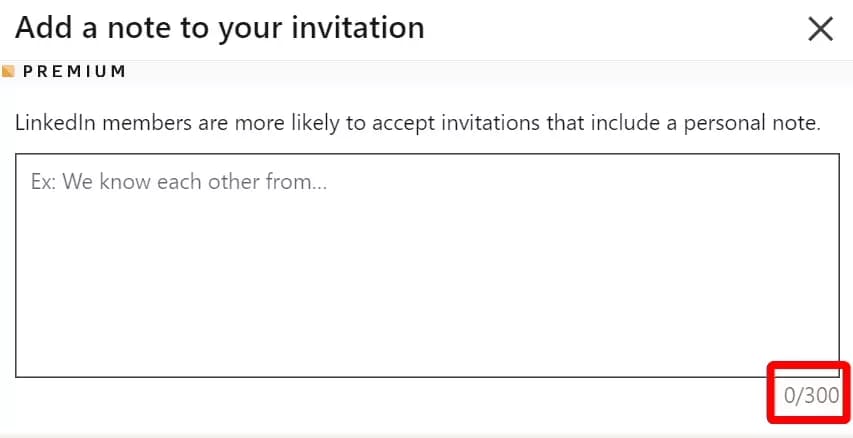853x438 pixels.
Task: Close the invitation note dialog
Action: point(820,29)
